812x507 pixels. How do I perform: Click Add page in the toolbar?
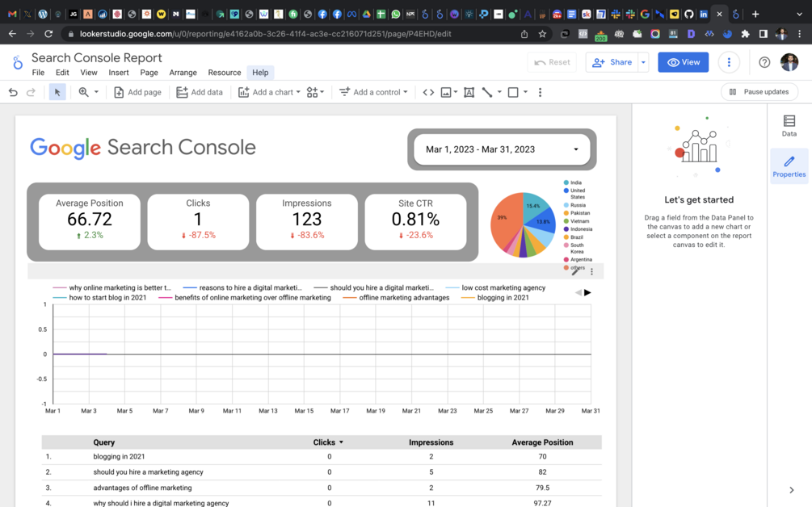[x=137, y=92]
